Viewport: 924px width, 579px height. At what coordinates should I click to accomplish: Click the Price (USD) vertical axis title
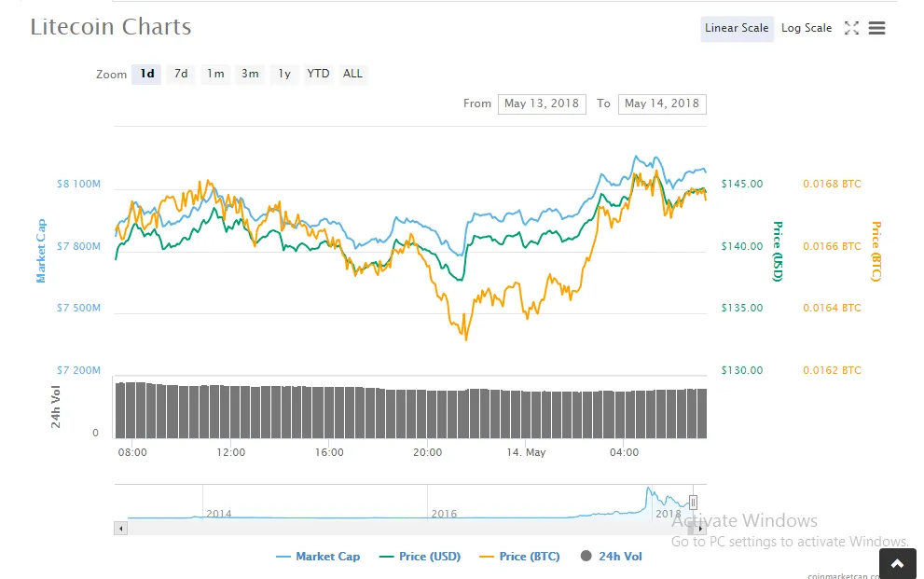click(x=778, y=252)
